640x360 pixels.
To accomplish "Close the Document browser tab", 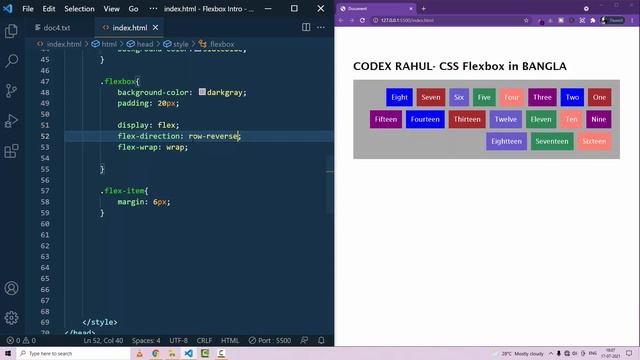I will pos(411,9).
